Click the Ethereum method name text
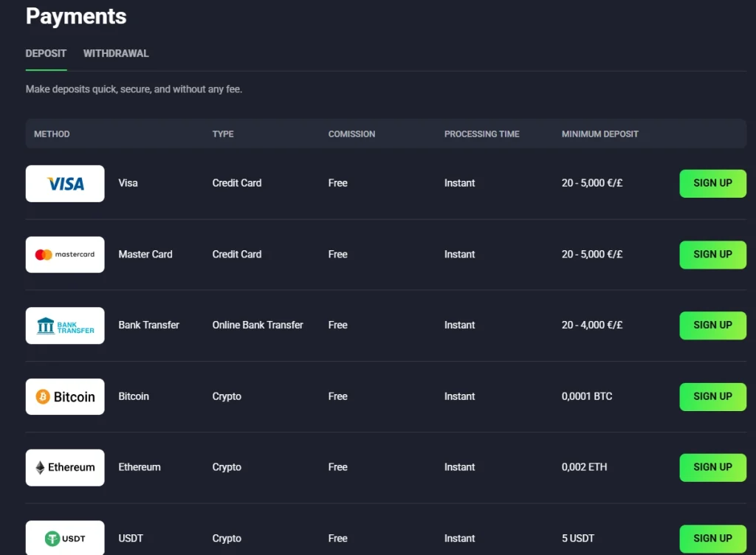The image size is (756, 555). click(140, 467)
